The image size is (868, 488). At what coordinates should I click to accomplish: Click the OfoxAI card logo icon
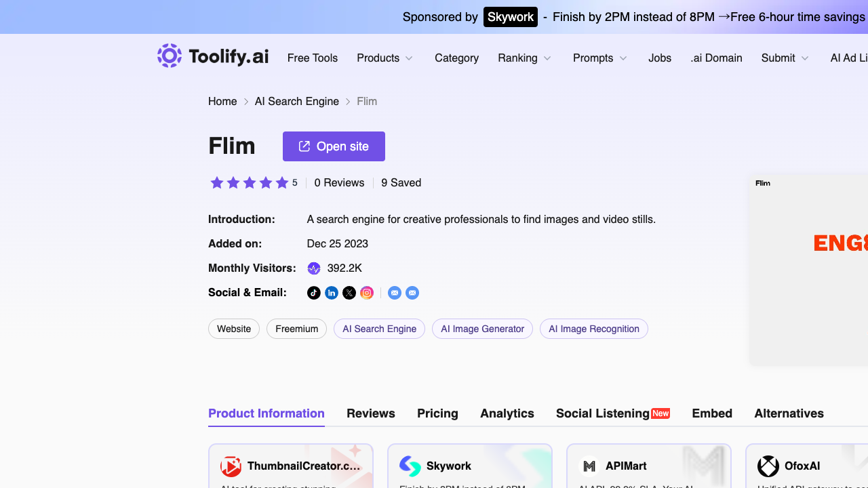(x=768, y=466)
